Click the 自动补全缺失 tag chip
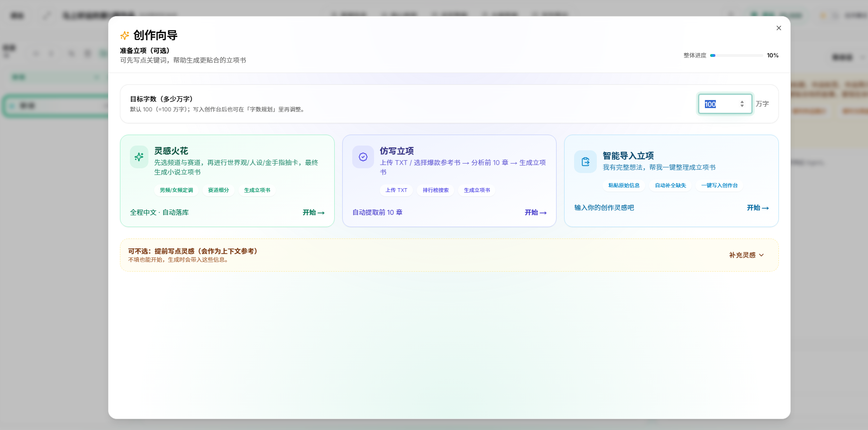The image size is (868, 430). click(670, 185)
